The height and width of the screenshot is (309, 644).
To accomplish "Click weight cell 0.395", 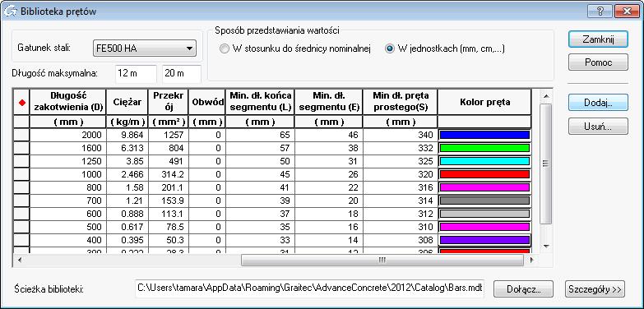I will click(127, 240).
